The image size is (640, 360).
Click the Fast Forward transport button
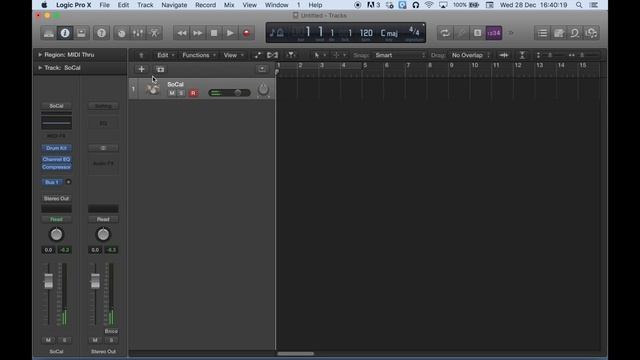click(198, 33)
